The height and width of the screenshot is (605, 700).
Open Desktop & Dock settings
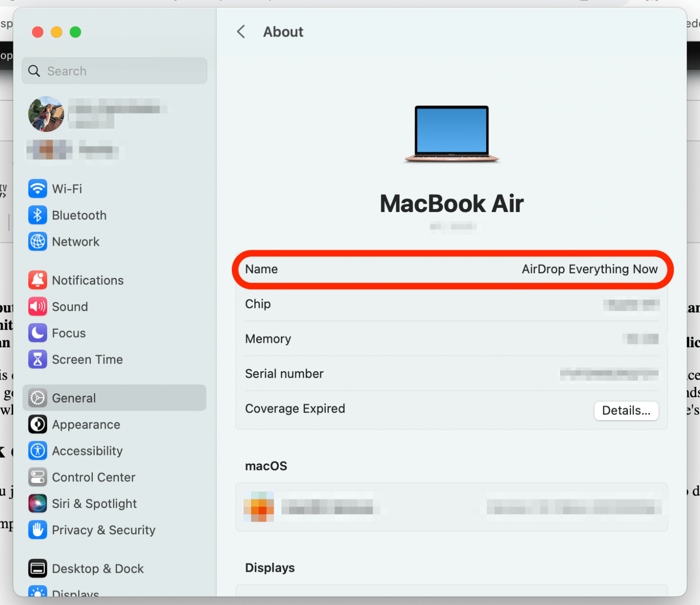click(x=98, y=568)
